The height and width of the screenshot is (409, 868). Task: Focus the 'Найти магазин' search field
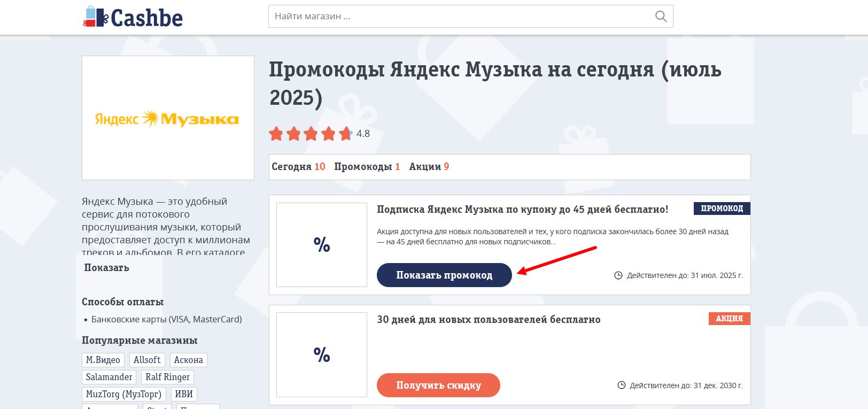[x=470, y=17]
